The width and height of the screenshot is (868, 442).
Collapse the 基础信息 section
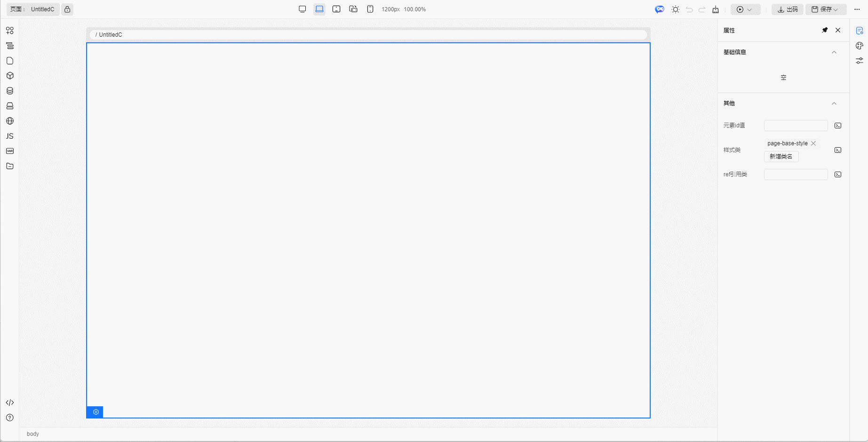pyautogui.click(x=834, y=52)
